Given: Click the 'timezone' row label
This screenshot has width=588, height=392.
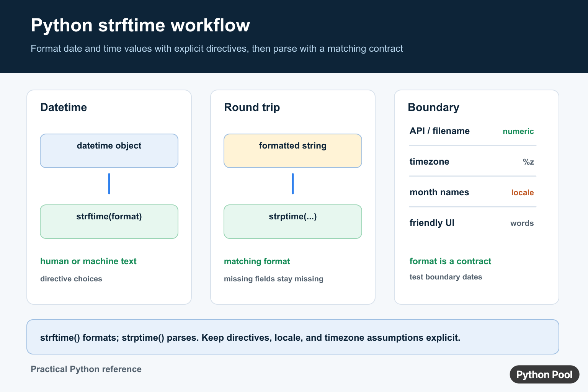Looking at the screenshot, I should 430,162.
